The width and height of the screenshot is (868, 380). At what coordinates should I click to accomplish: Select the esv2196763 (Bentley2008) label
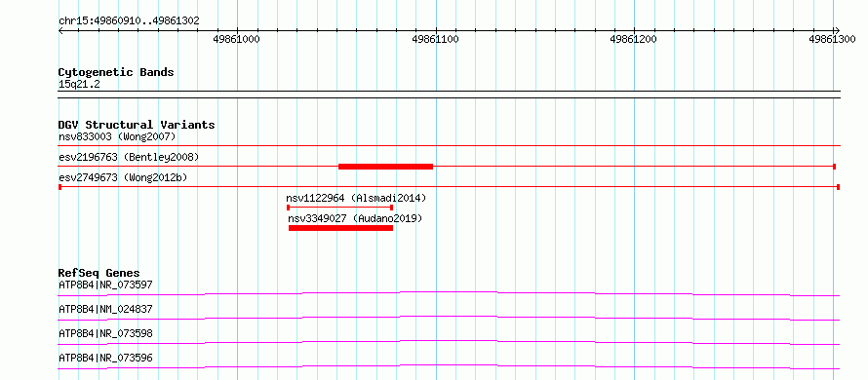tap(129, 157)
